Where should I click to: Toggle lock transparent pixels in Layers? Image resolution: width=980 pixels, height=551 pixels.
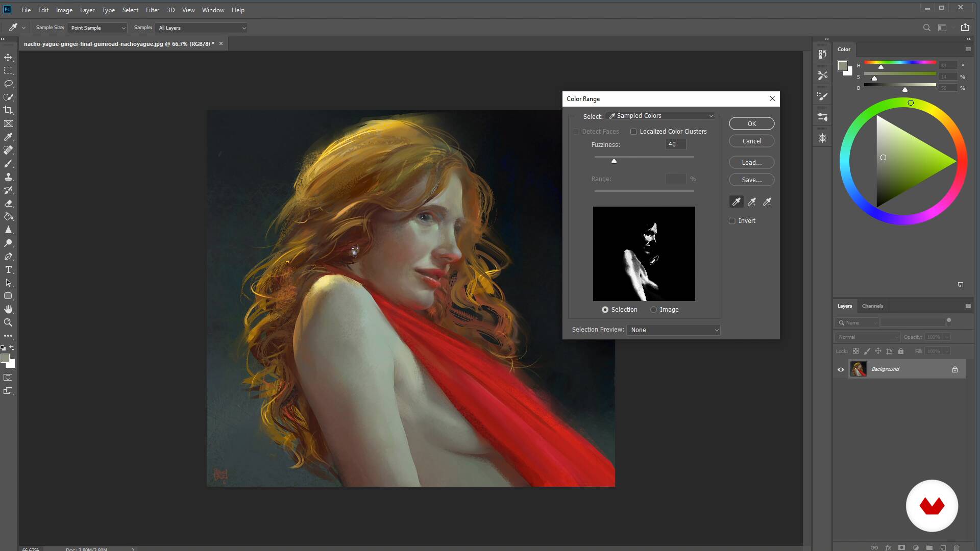(x=855, y=351)
